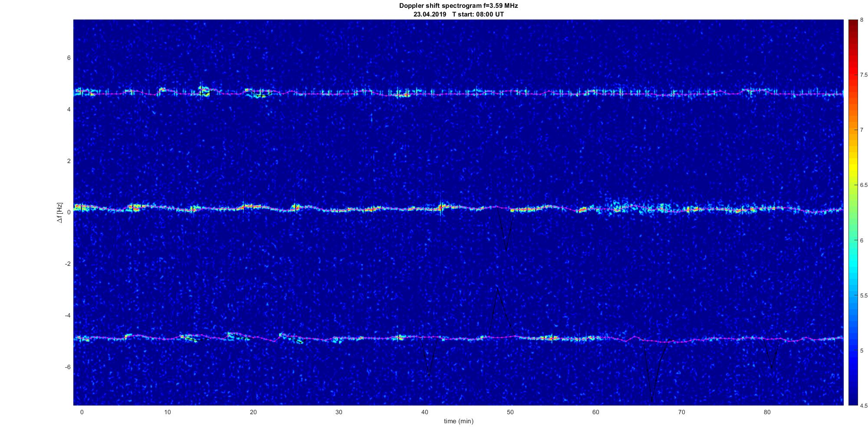The height and width of the screenshot is (435, 868).
Task: Click the tip of the deepest black spike near 66 min
Action: tap(651, 402)
